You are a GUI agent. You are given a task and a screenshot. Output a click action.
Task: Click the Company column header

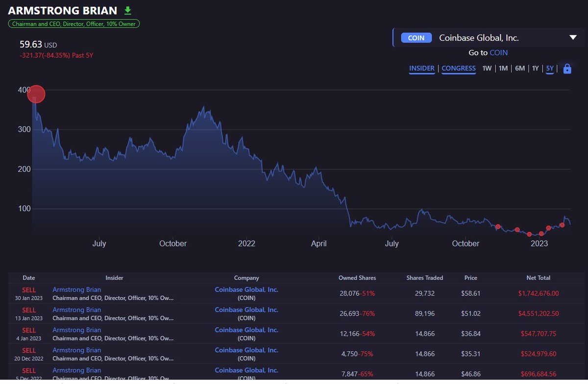246,278
